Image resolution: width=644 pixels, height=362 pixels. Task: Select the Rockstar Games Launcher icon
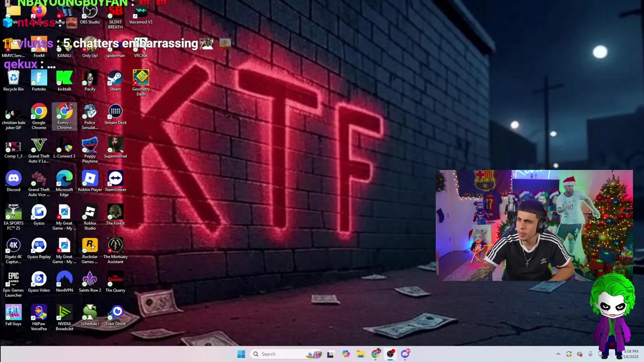click(90, 251)
